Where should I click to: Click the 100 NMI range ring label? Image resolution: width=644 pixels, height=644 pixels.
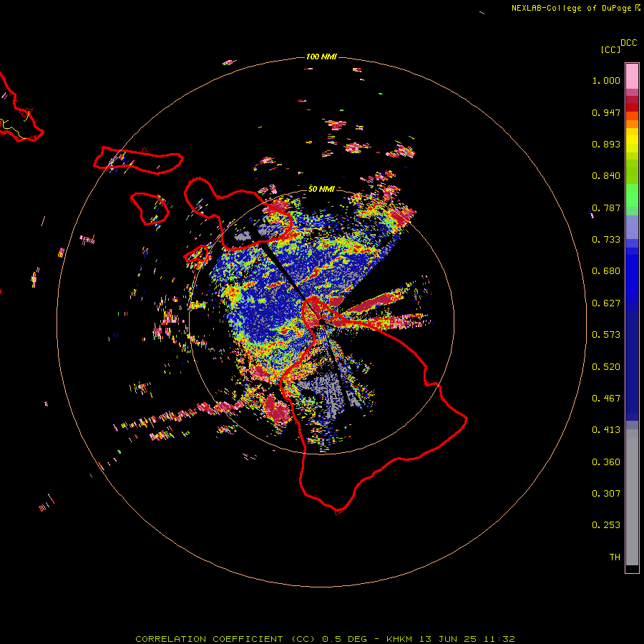tap(321, 57)
